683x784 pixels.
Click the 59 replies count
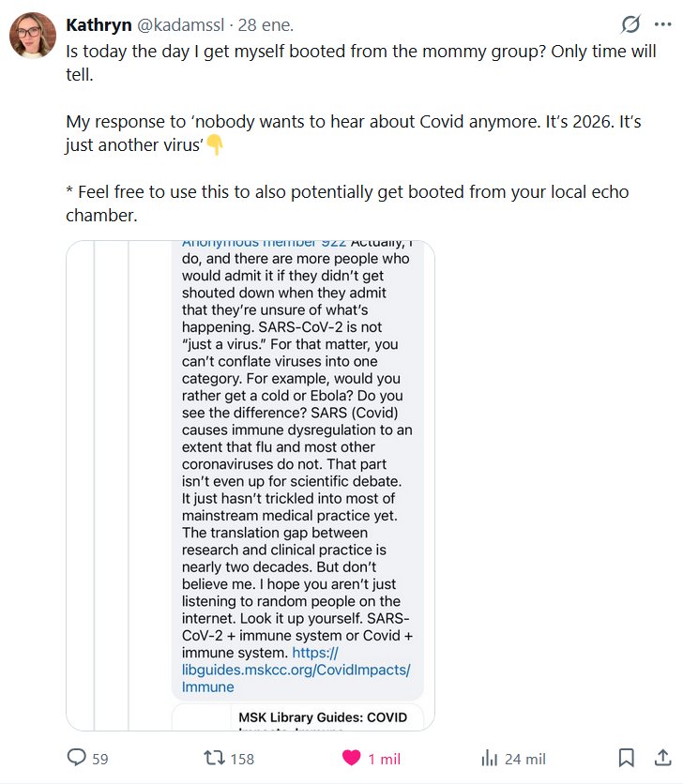(99, 759)
